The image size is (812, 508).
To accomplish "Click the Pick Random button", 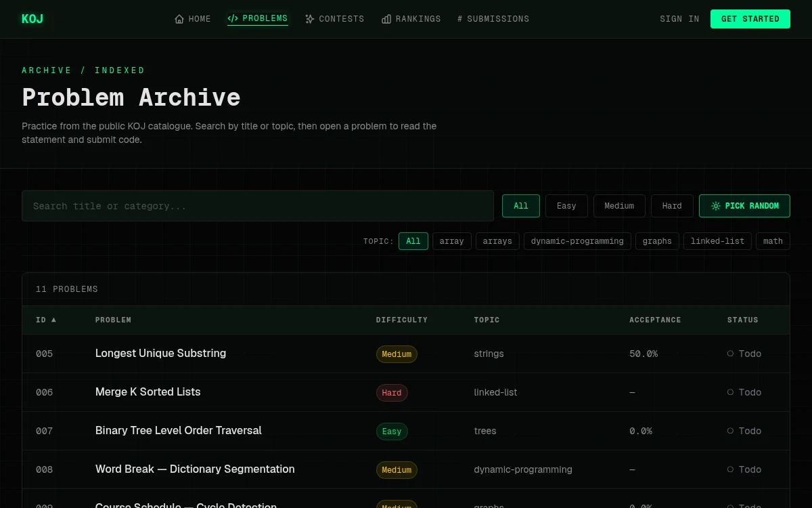I will tap(744, 206).
